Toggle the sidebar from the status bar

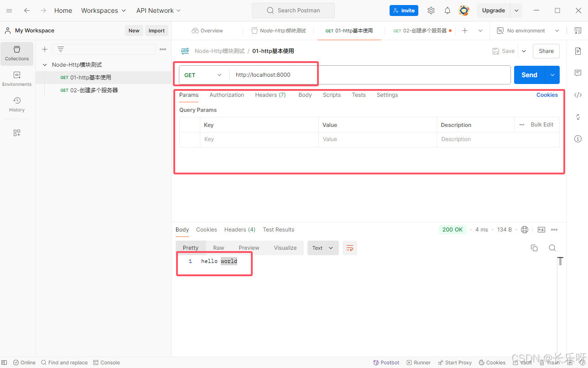click(5, 363)
